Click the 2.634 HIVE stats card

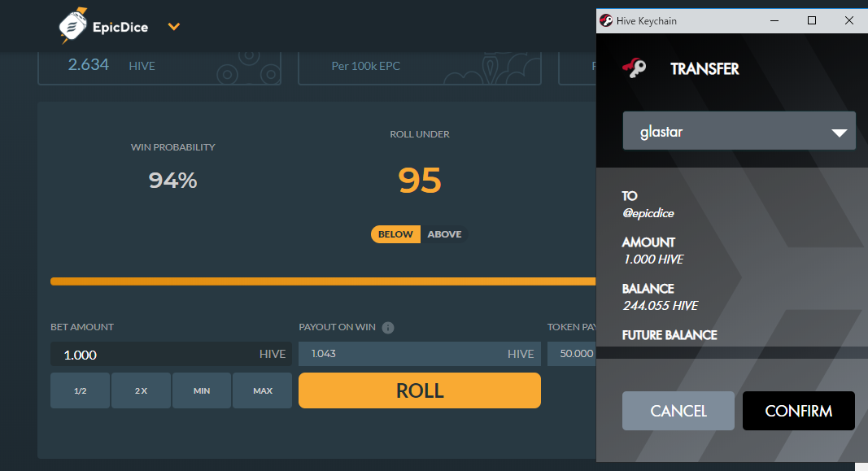click(159, 66)
